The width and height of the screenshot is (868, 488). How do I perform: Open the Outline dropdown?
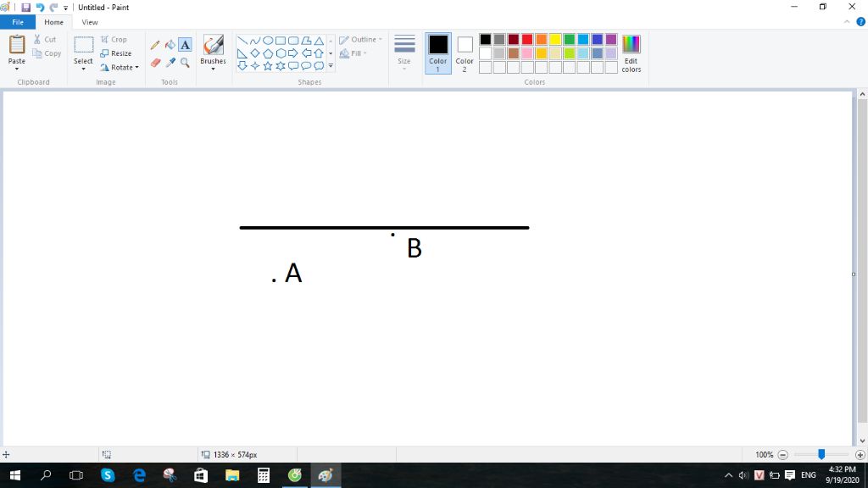click(360, 40)
